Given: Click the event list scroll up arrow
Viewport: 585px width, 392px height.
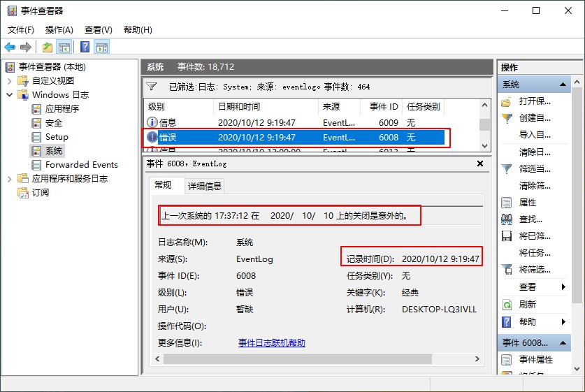Looking at the screenshot, I should [x=484, y=105].
